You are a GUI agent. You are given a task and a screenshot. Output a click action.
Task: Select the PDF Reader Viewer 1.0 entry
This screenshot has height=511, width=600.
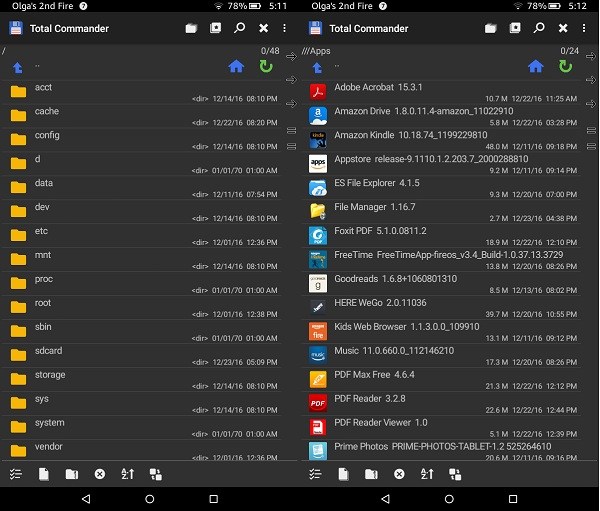point(442,428)
